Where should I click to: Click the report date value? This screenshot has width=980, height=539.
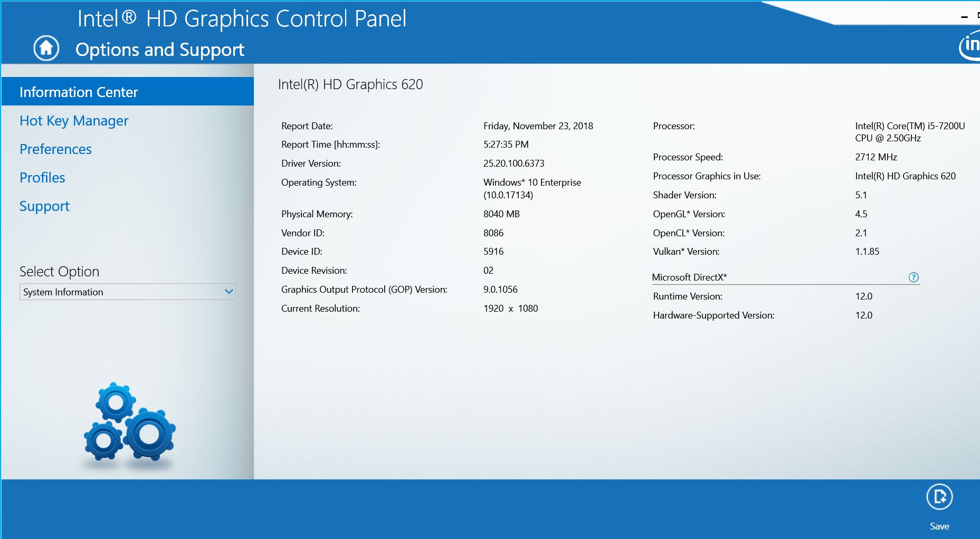tap(538, 126)
